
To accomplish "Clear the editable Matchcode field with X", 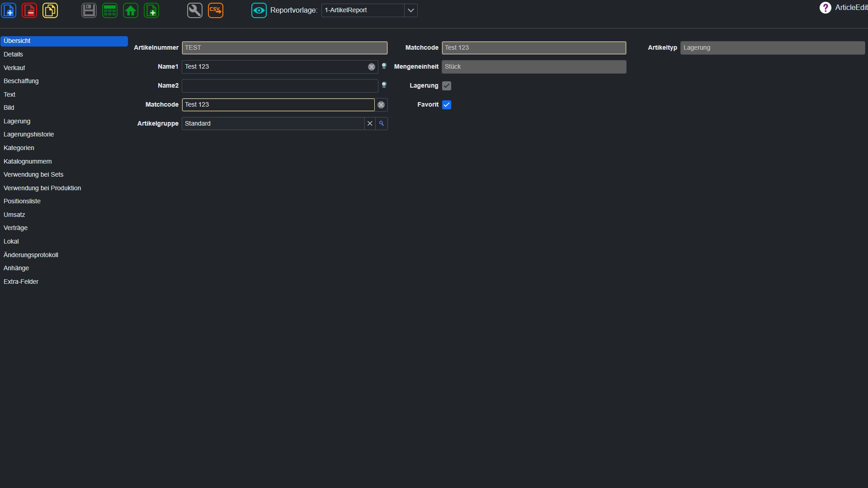I will pyautogui.click(x=381, y=105).
